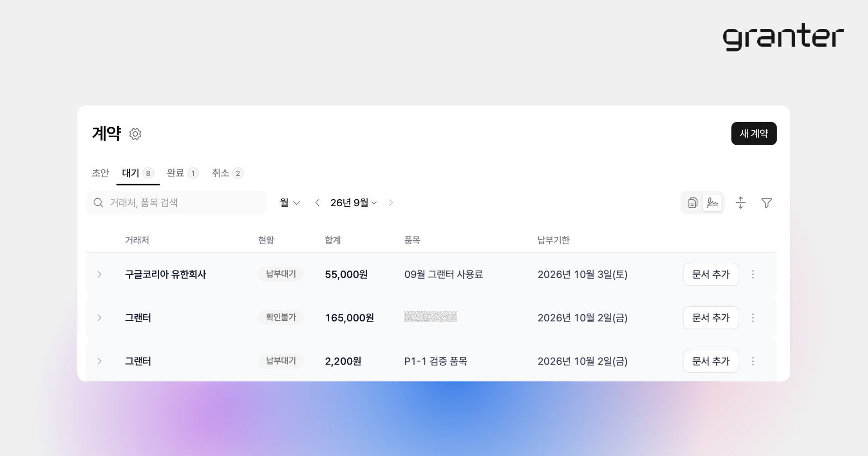Click the 2026년 10월 3일(토) due date

(582, 274)
